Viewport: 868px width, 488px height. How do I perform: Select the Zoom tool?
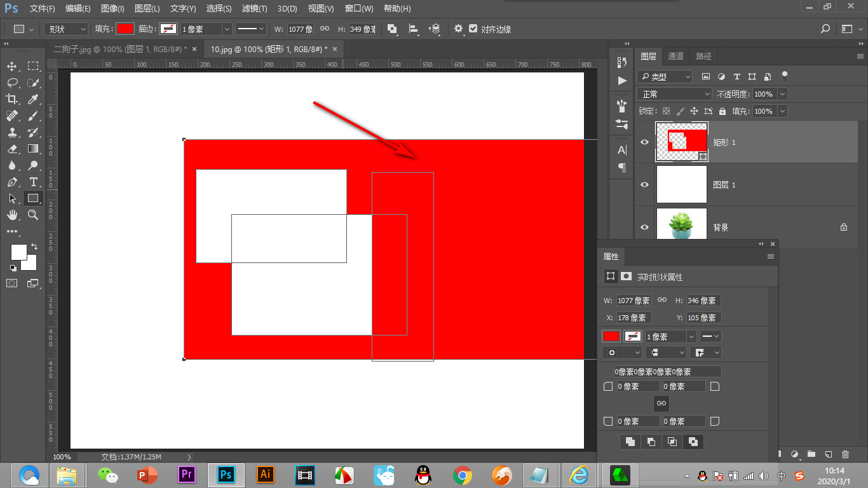[33, 215]
